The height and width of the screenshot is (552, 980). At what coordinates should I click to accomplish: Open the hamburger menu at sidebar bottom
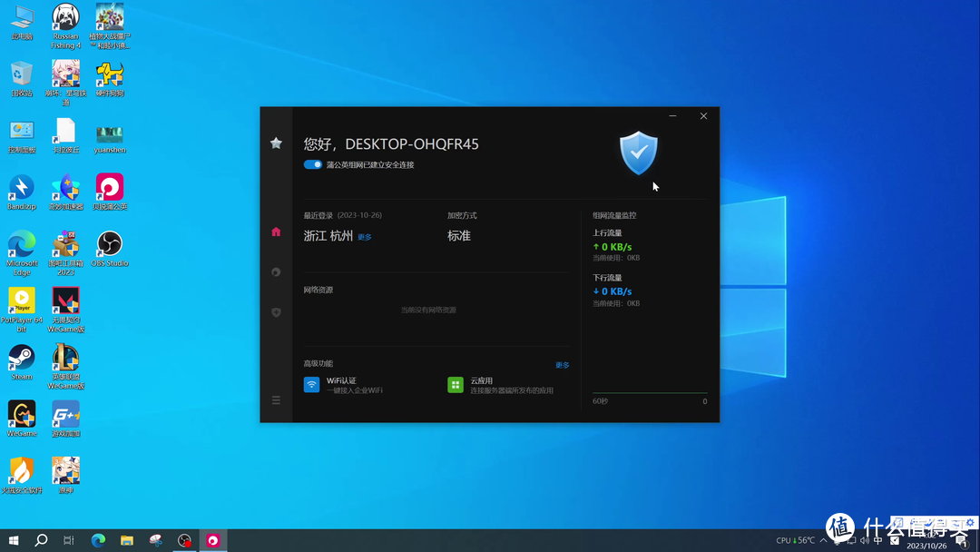276,400
